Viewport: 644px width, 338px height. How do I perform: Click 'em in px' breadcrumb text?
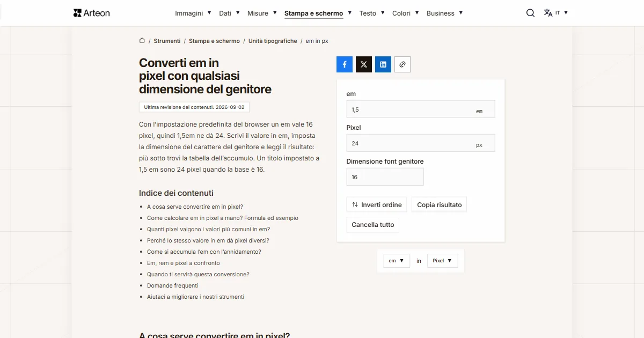coord(317,41)
